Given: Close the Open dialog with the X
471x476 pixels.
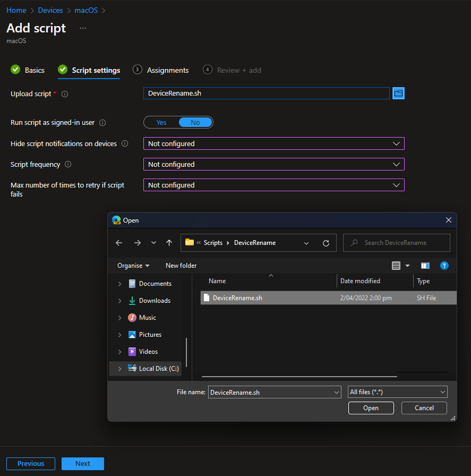Looking at the screenshot, I should click(449, 220).
